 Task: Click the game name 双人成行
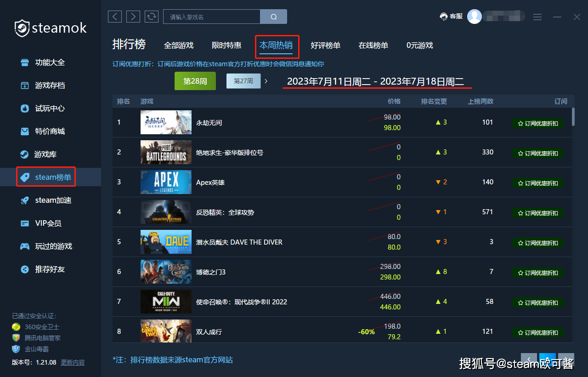(x=209, y=332)
